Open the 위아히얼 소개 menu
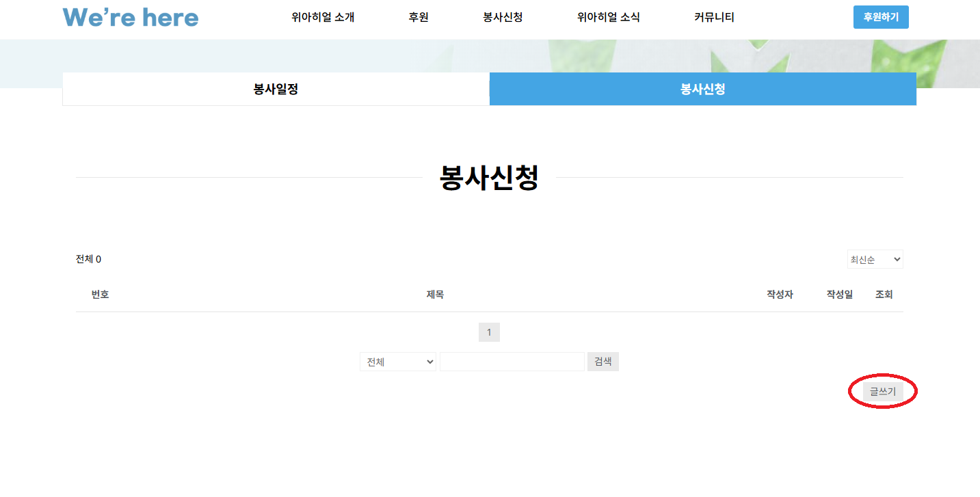The width and height of the screenshot is (980, 497). point(323,17)
